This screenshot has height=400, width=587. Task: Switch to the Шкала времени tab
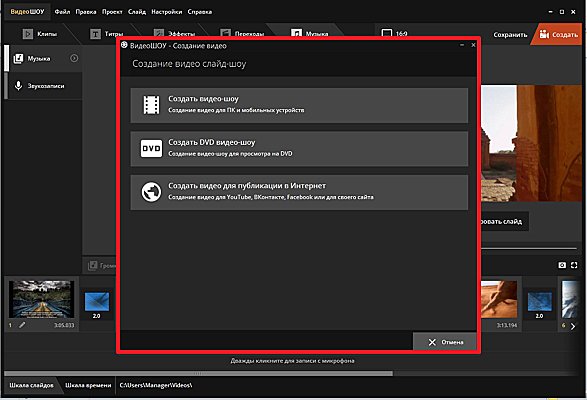pos(88,385)
